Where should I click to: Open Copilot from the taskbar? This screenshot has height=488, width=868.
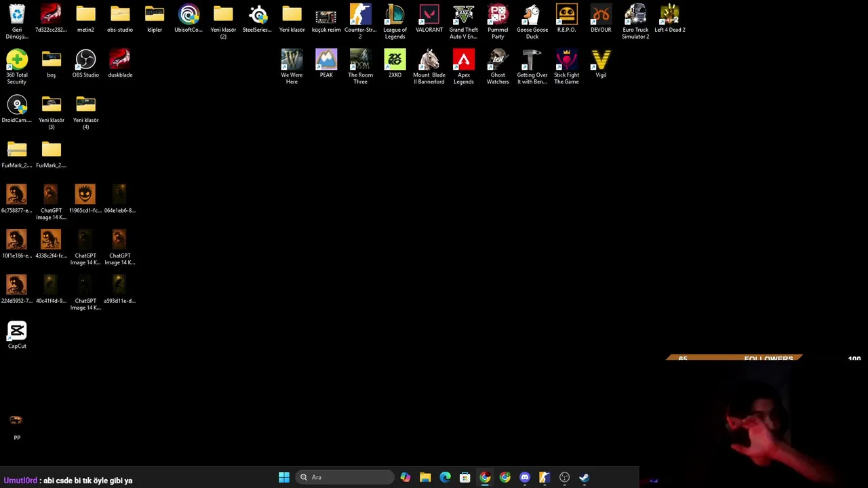tap(406, 477)
